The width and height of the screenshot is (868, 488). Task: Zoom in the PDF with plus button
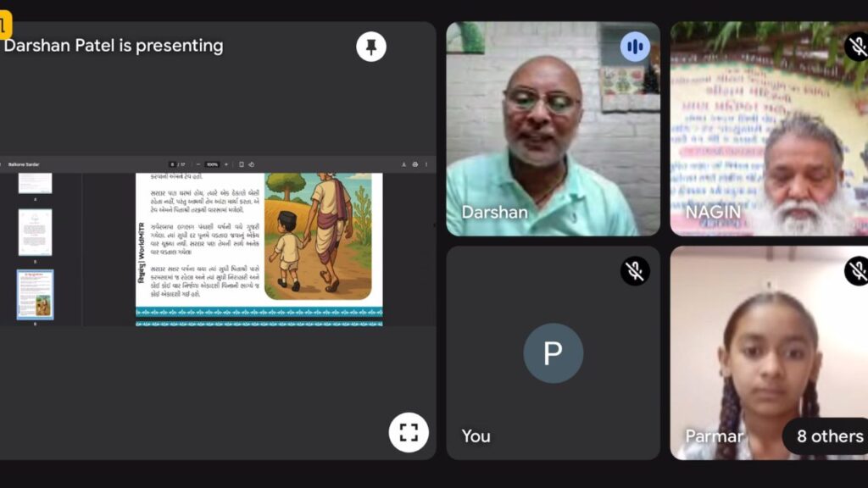225,164
